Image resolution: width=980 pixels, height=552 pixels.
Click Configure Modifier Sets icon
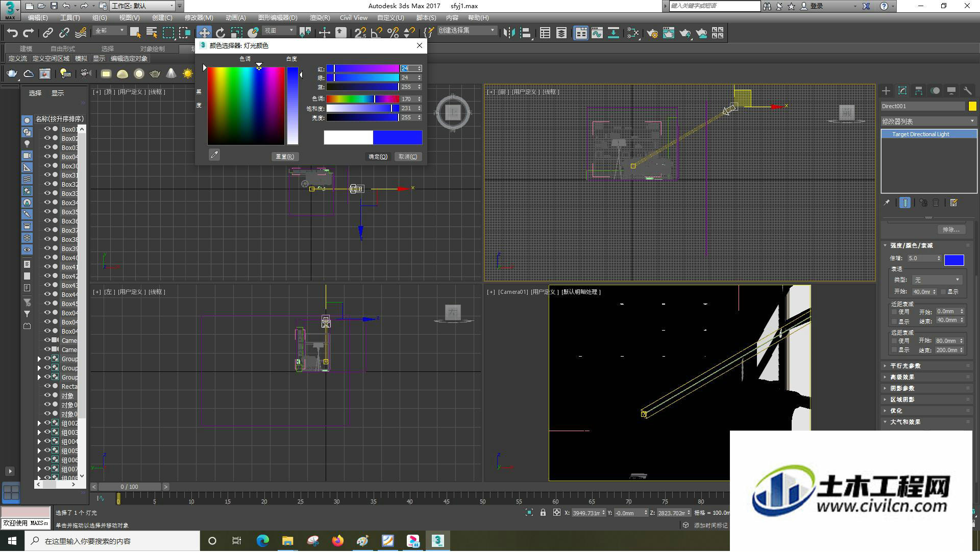tap(953, 203)
